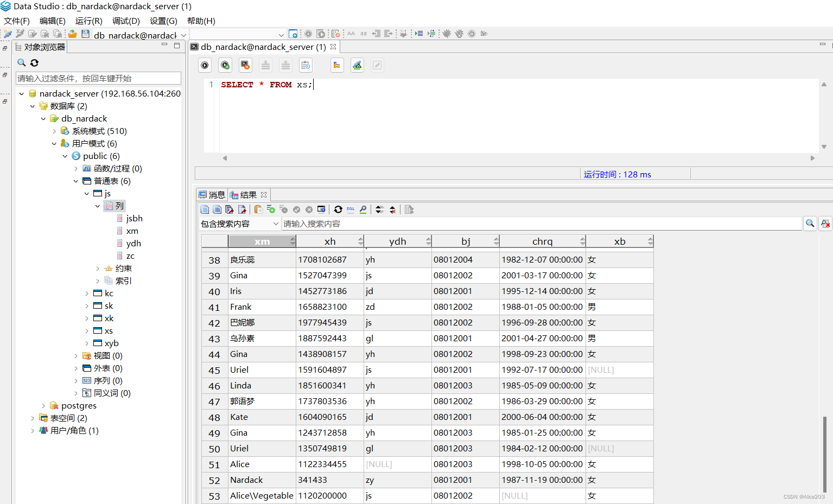Open the 编辑(E) menu

tap(53, 21)
